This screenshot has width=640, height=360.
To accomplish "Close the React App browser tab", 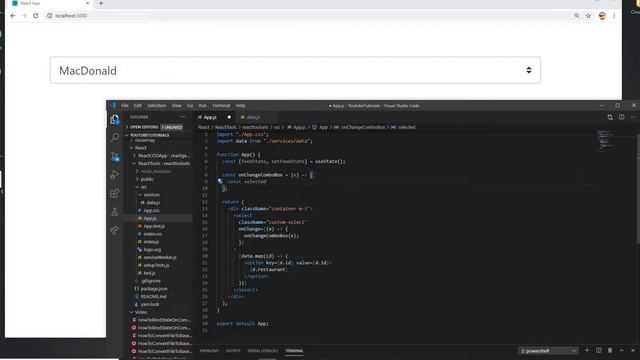I will point(87,3).
